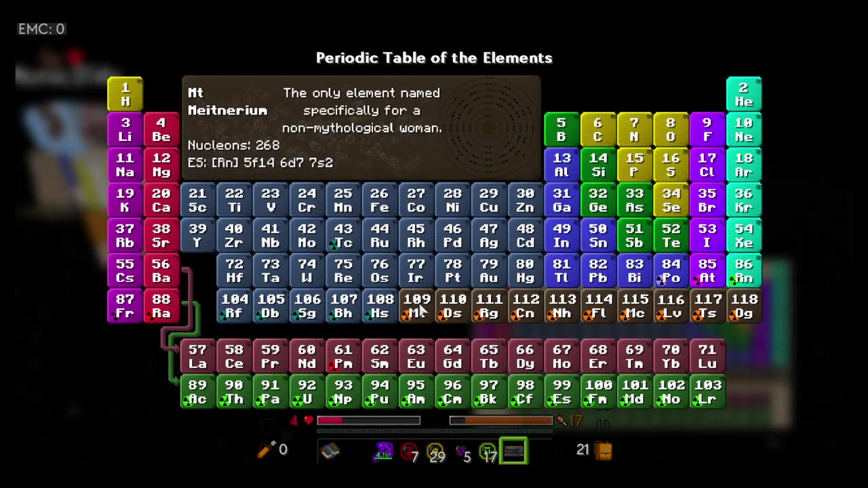This screenshot has height=488, width=868.
Task: Pick the Chlorine (17 Cl) tile
Action: 707,165
